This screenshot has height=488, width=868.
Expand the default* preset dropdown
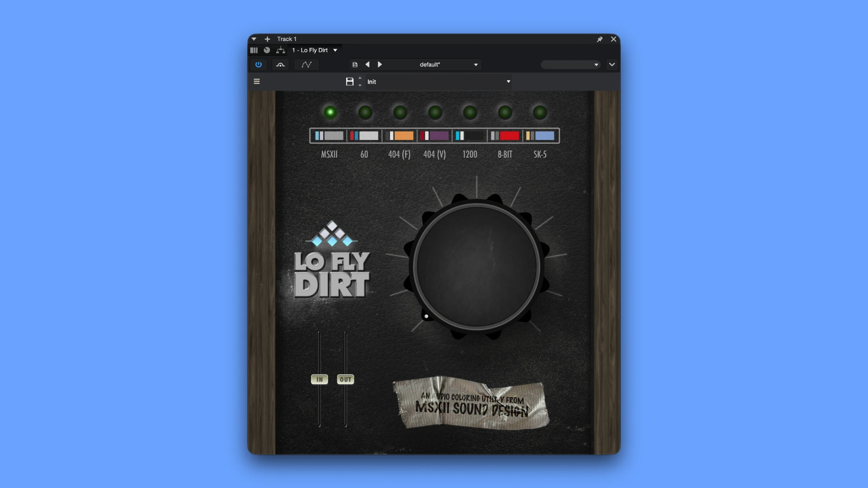429,65
